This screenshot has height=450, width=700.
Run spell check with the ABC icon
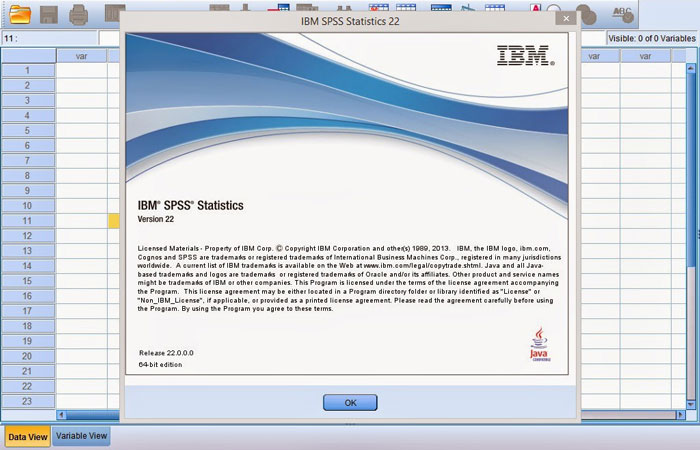click(x=623, y=14)
